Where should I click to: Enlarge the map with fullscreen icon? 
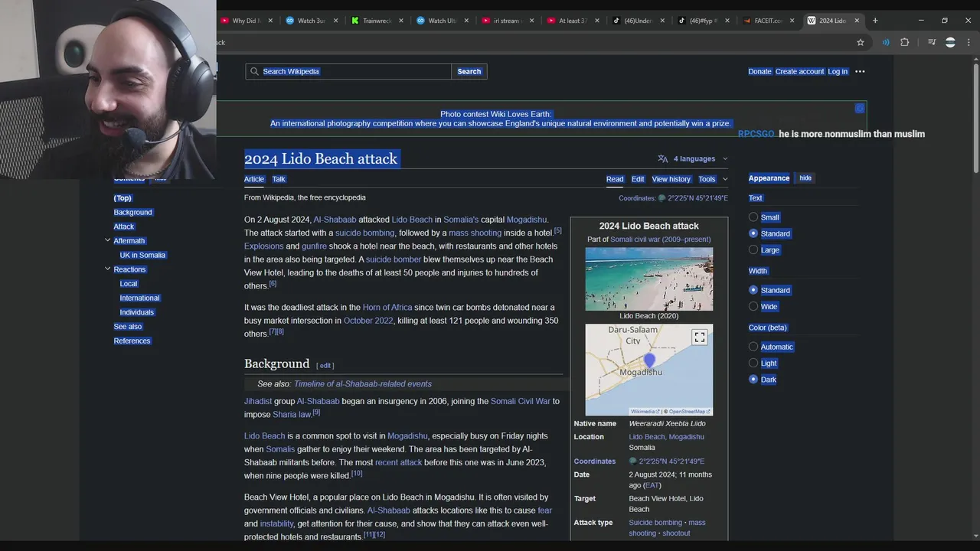700,337
